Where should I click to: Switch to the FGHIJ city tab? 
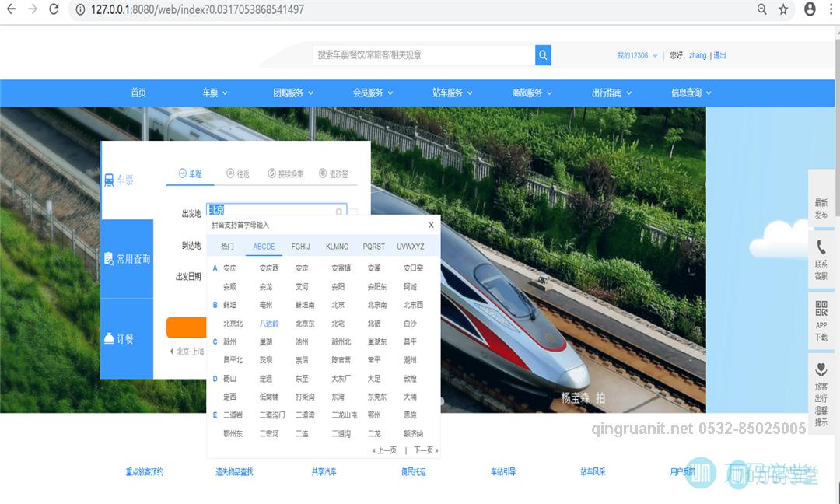tap(301, 247)
